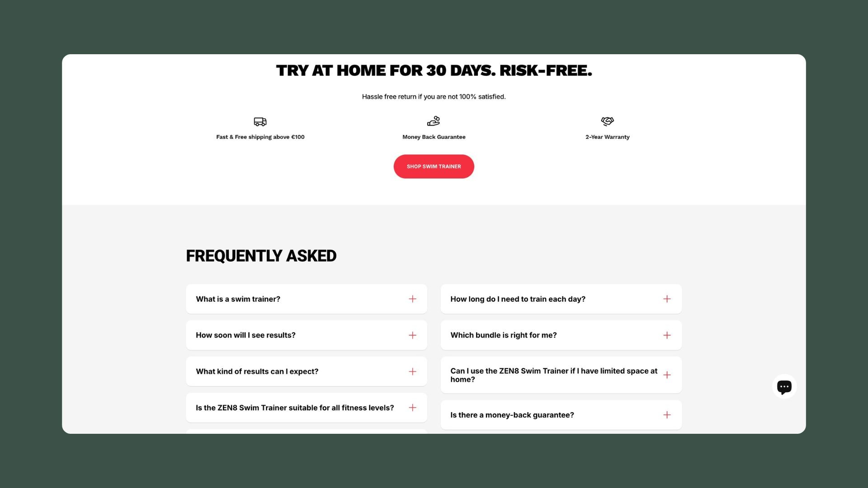This screenshot has height=488, width=868.
Task: Expand the 'Is there a money-back guarantee?' question
Action: pyautogui.click(x=667, y=415)
